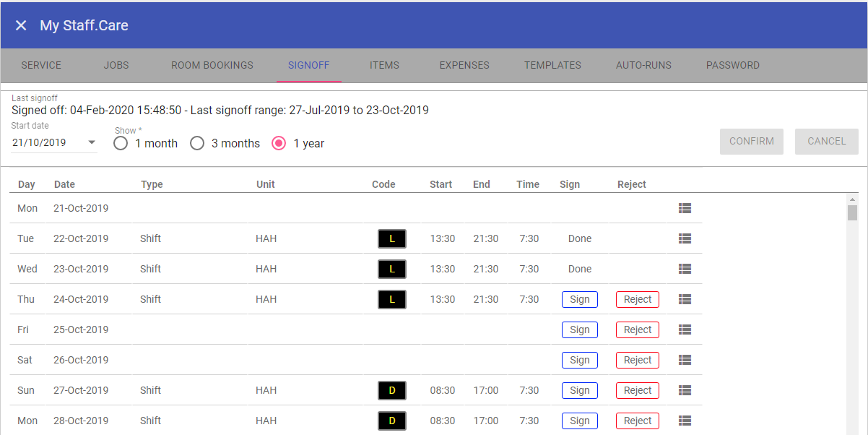
Task: Open details list icon for 22-Oct-2019 row
Action: pos(685,238)
